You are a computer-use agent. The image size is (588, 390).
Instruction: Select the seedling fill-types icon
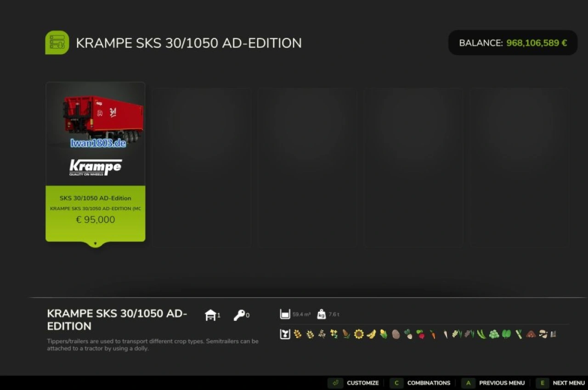tap(284, 334)
